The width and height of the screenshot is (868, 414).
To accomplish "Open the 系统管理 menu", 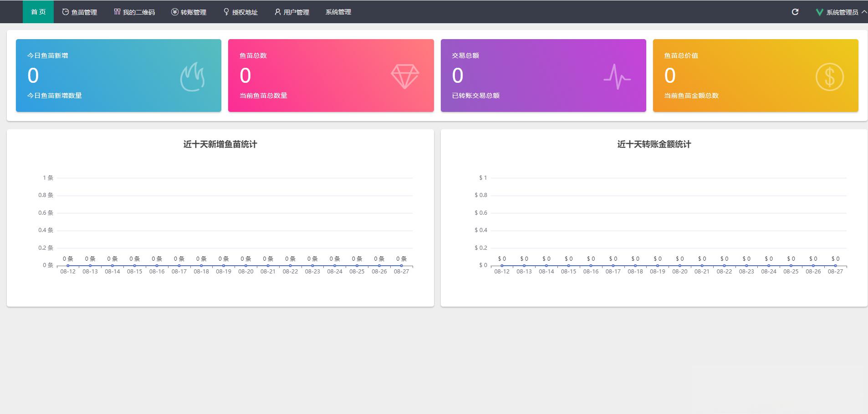I will [x=338, y=12].
